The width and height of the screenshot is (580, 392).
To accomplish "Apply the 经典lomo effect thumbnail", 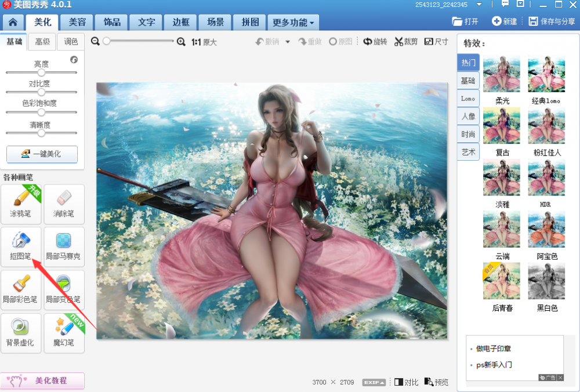I will (546, 74).
